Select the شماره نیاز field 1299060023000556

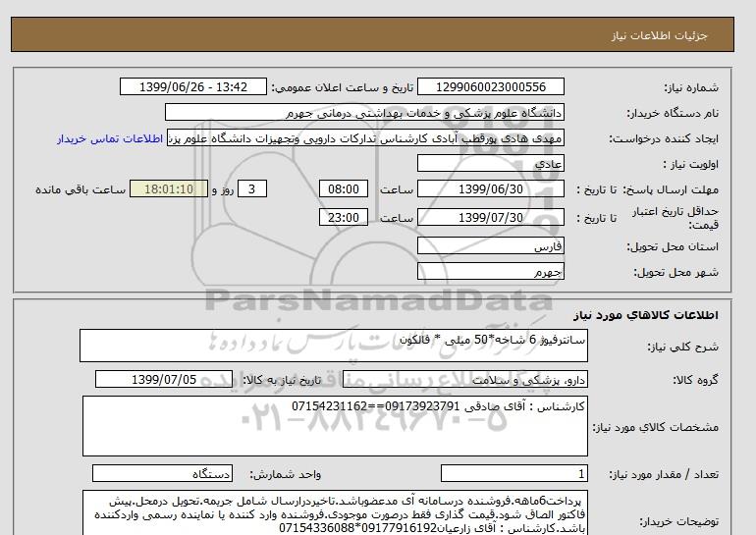(x=490, y=86)
